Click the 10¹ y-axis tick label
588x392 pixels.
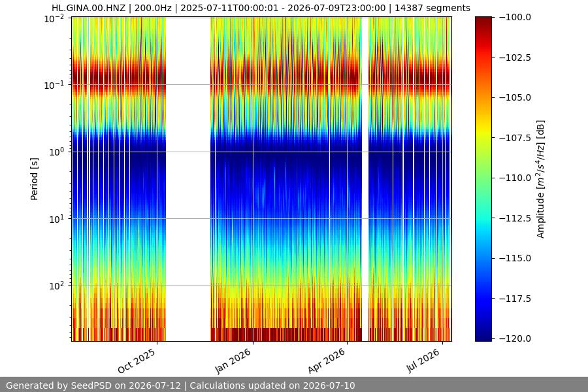(56, 219)
